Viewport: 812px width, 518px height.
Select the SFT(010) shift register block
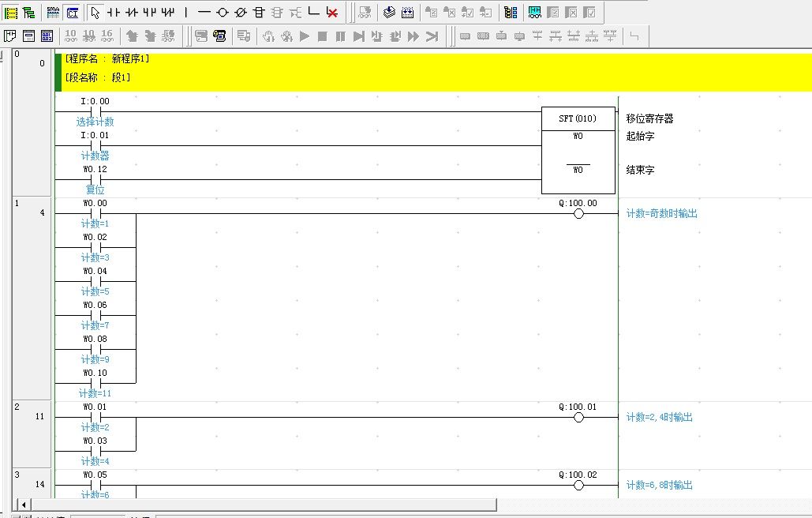[578, 150]
